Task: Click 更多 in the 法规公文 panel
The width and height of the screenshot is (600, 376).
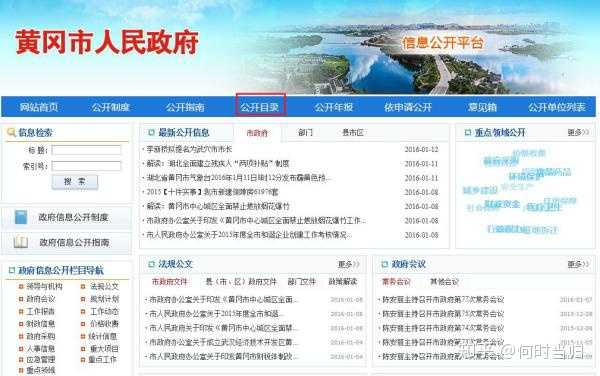Action: 348,264
